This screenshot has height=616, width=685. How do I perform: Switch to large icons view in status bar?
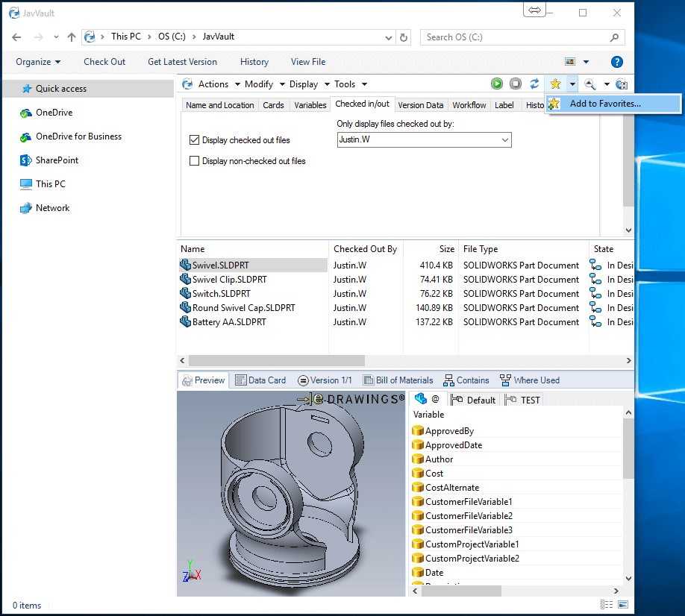[623, 605]
